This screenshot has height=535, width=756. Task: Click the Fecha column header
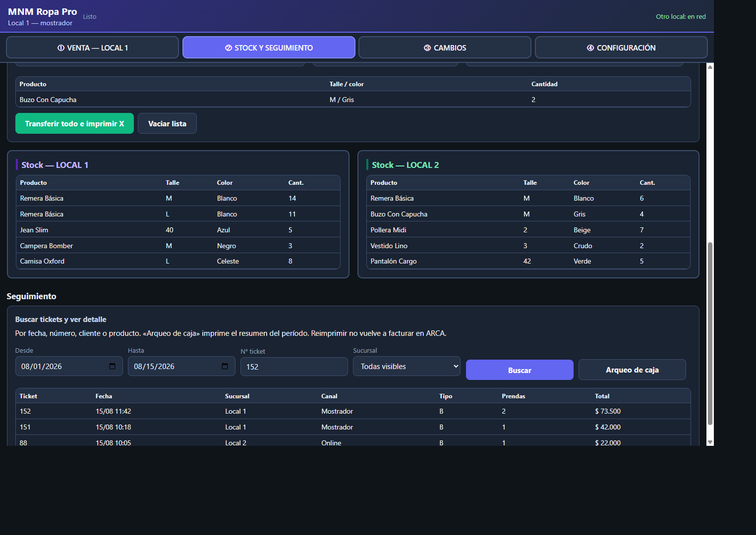pyautogui.click(x=104, y=396)
